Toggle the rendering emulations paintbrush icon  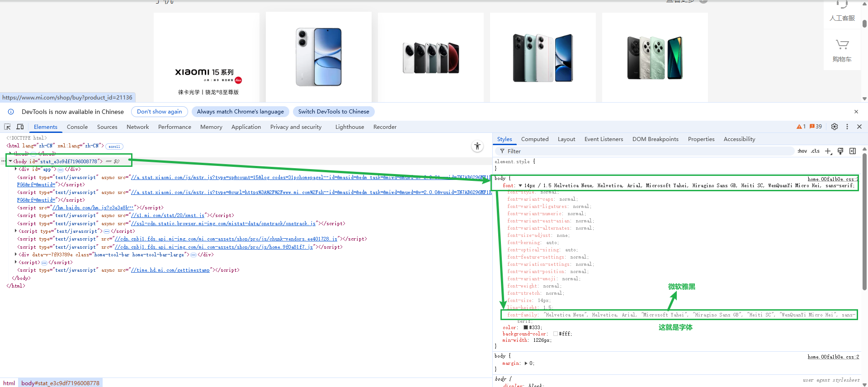pos(840,151)
